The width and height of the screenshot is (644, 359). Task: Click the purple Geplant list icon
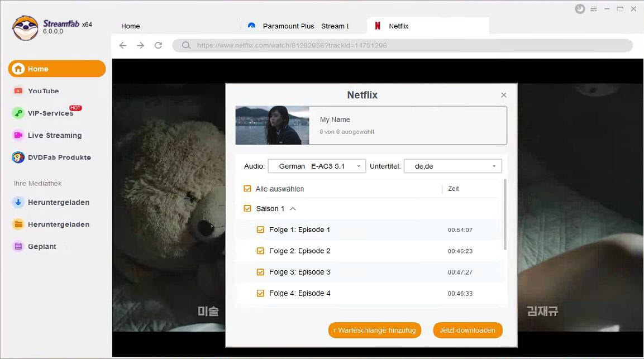coord(18,246)
